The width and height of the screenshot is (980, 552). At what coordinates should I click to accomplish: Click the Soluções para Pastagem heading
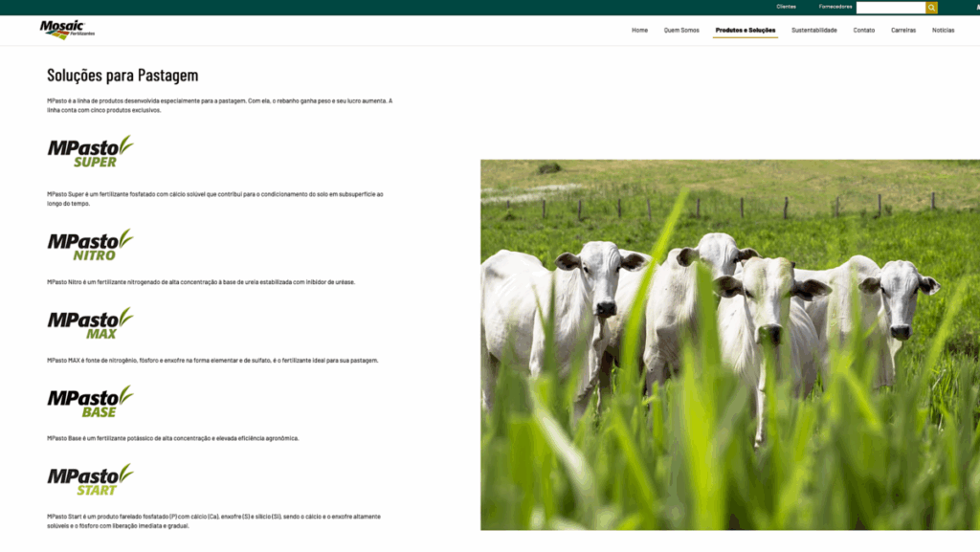(x=122, y=75)
